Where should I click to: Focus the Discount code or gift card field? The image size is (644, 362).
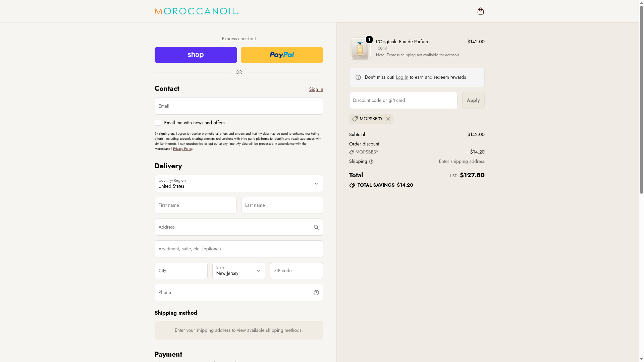click(x=403, y=101)
